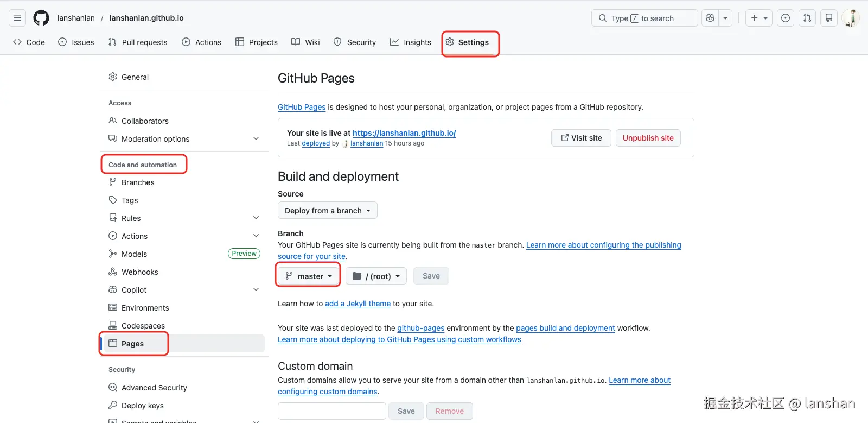Click the user avatar in header

coord(851,18)
